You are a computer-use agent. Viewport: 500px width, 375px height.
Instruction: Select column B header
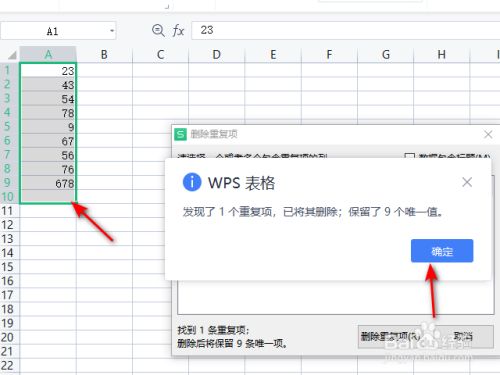coord(104,54)
